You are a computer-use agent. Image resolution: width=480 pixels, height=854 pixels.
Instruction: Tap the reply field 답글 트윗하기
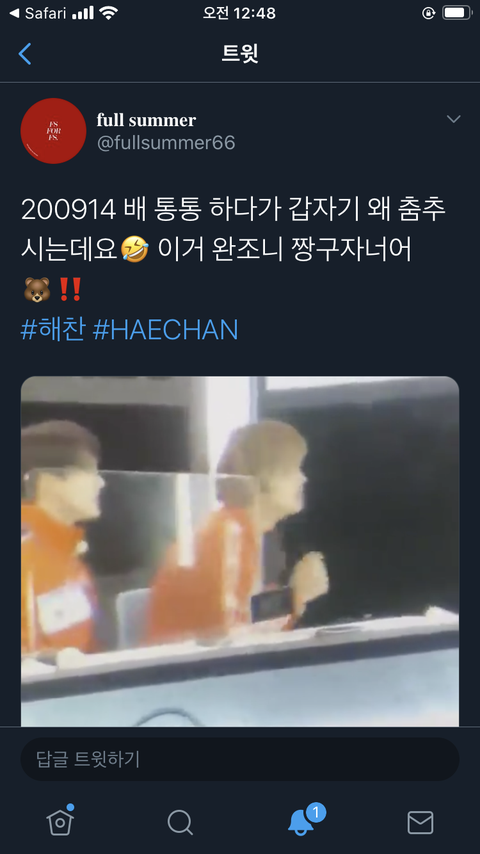(240, 759)
